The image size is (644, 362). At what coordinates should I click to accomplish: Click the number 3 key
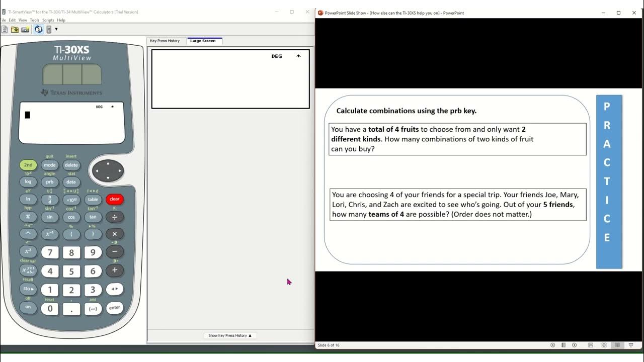click(93, 290)
